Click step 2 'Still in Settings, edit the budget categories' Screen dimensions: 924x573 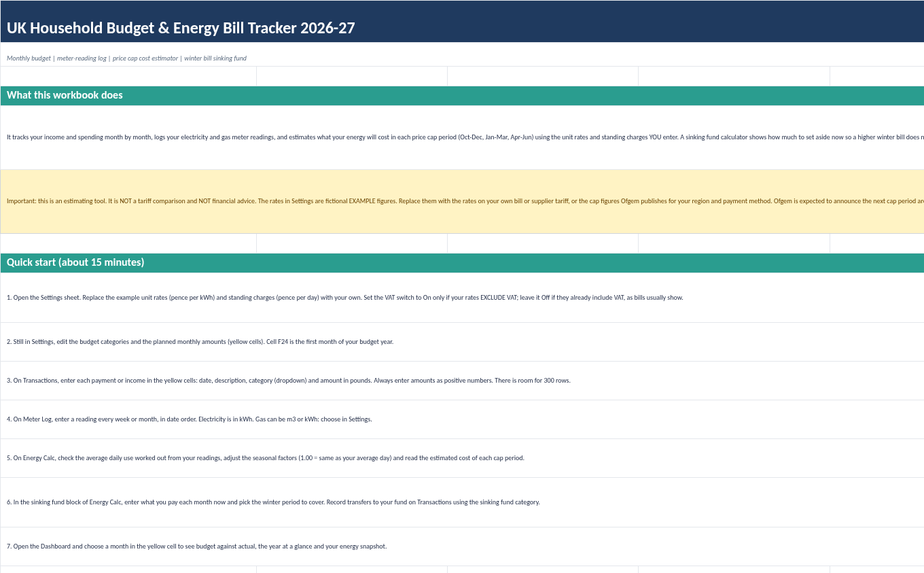[x=462, y=342]
